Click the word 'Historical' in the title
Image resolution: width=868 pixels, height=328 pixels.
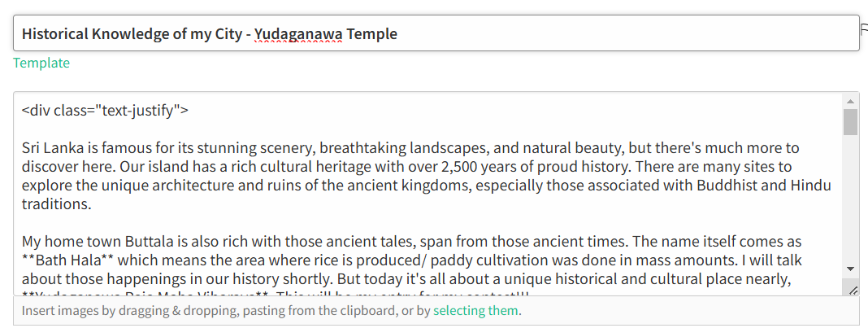tap(59, 34)
